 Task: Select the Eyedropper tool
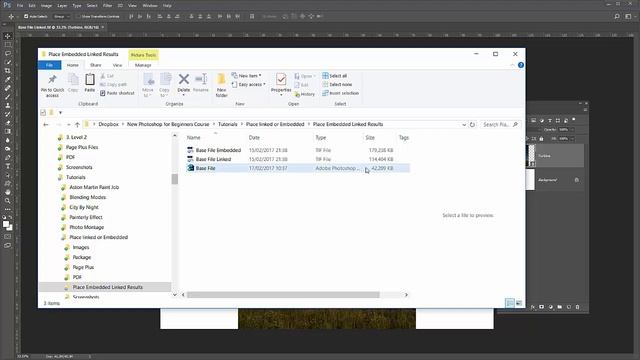point(7,79)
